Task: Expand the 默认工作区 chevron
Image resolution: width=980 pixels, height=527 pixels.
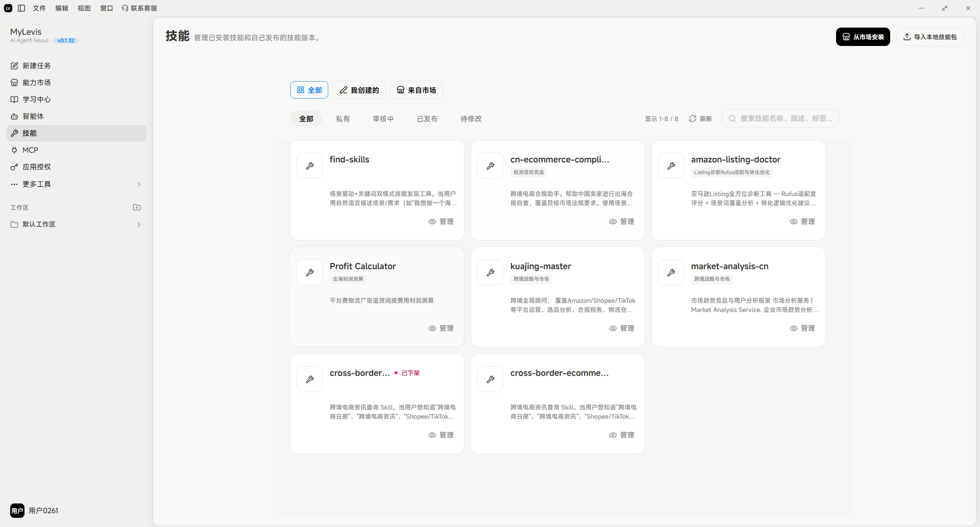Action: pos(139,225)
